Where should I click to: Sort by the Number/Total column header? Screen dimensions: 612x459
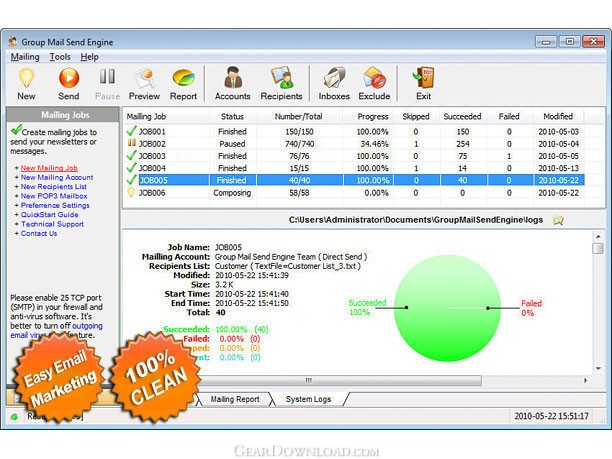coord(299,116)
